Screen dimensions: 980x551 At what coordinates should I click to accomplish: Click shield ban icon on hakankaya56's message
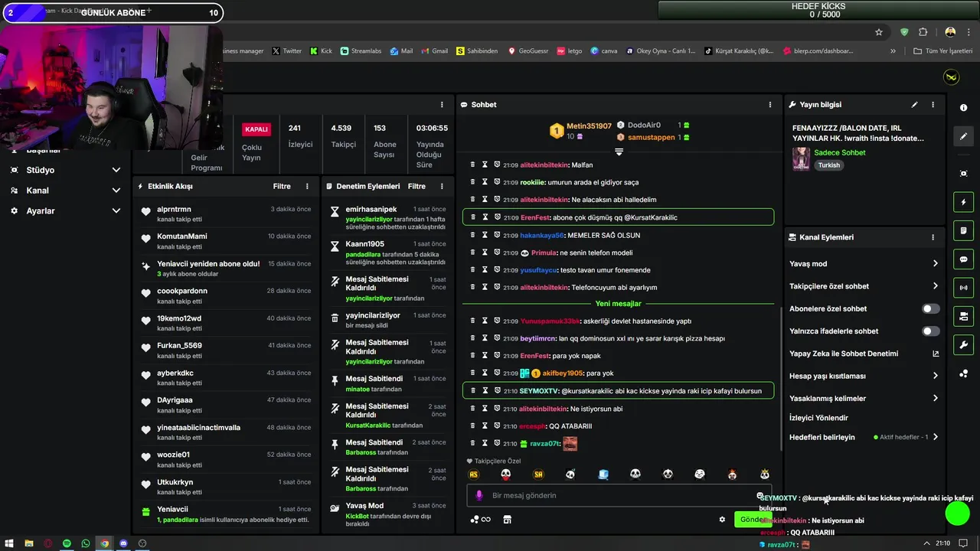[x=497, y=235]
